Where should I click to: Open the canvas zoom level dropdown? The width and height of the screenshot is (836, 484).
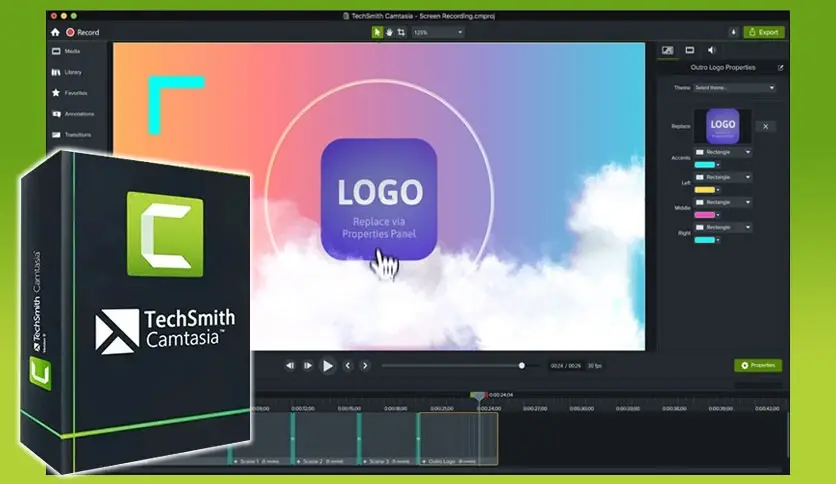438,32
